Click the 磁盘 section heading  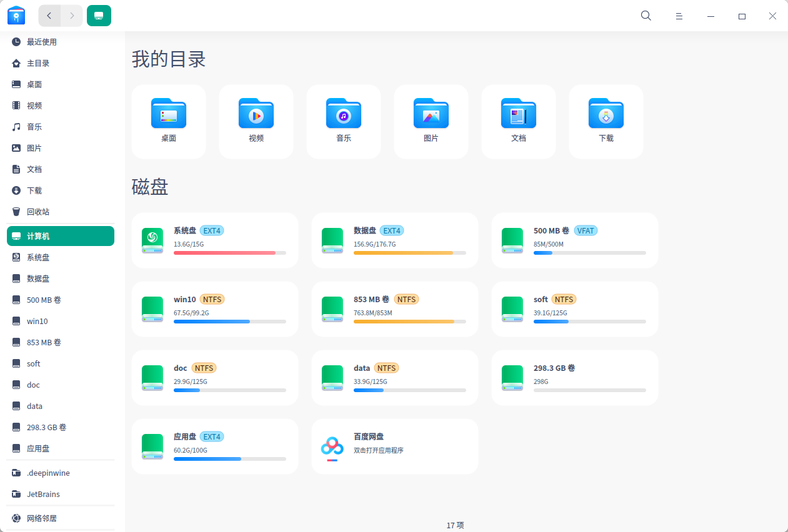150,187
